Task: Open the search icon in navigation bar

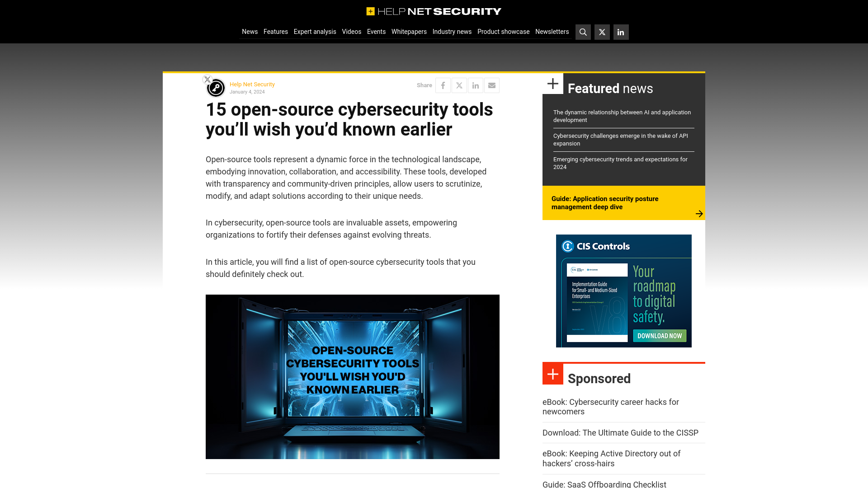Action: [583, 32]
